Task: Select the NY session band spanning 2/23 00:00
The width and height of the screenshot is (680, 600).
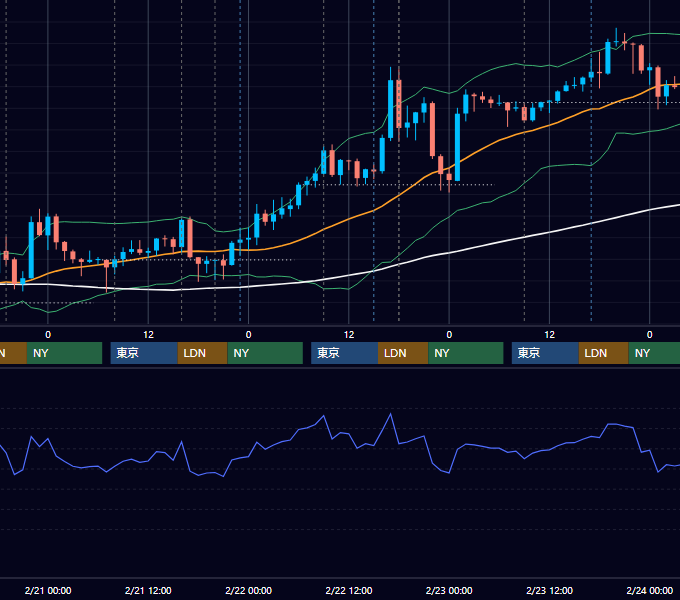Action: 466,353
